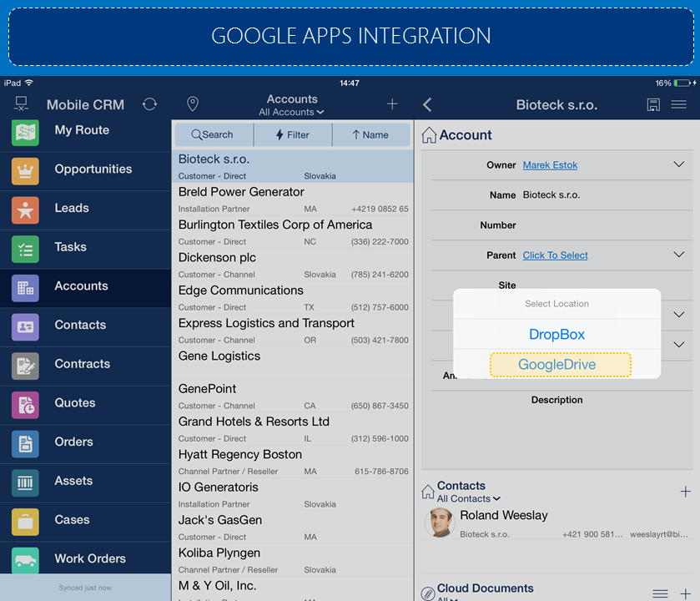The width and height of the screenshot is (700, 601).
Task: Click the Cloud Documents paperclip icon
Action: [428, 593]
